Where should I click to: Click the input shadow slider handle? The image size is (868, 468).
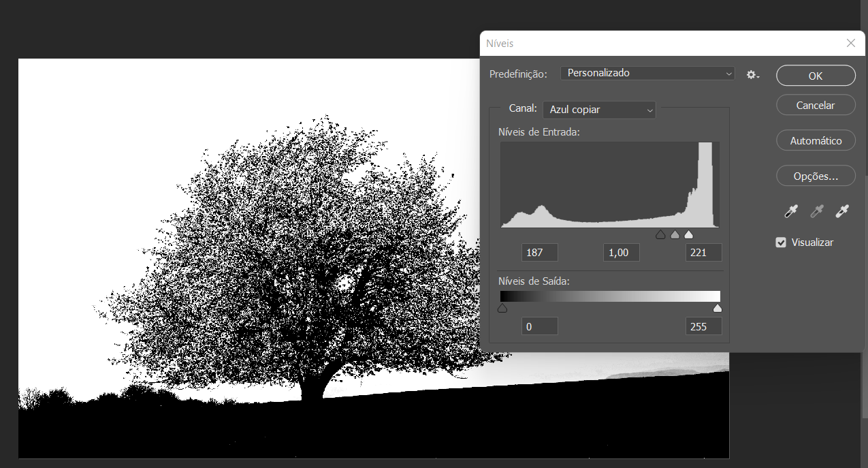660,235
